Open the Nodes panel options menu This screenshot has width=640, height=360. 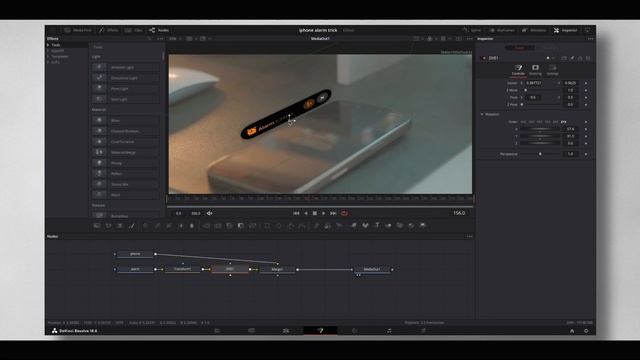tap(469, 236)
